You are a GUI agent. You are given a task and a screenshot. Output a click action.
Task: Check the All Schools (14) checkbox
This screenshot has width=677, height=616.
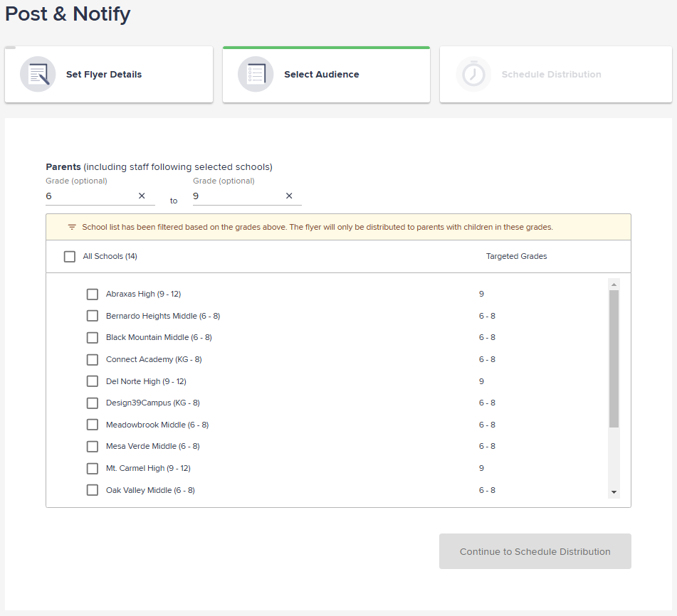click(x=70, y=257)
